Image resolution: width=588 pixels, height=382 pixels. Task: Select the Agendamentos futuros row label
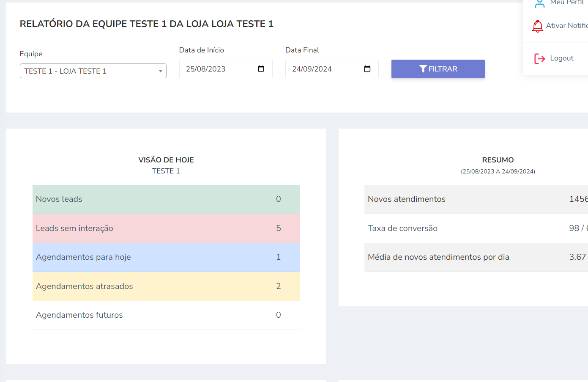tap(79, 315)
